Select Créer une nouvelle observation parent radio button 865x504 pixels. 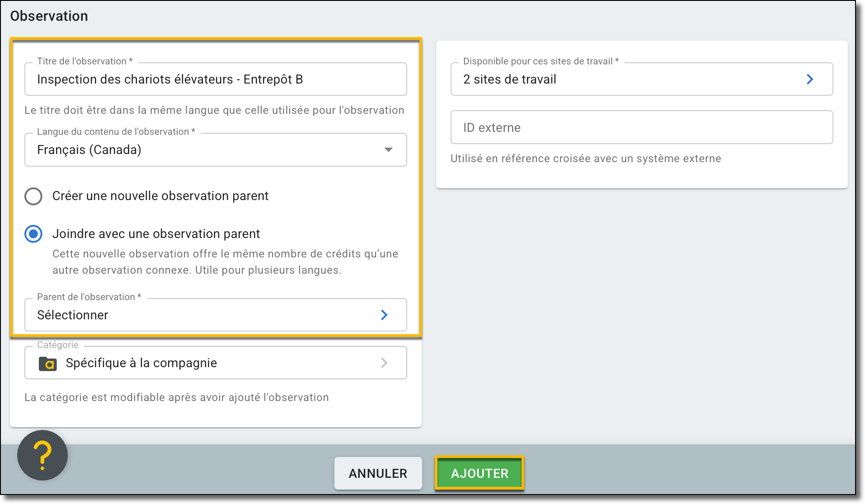click(33, 196)
